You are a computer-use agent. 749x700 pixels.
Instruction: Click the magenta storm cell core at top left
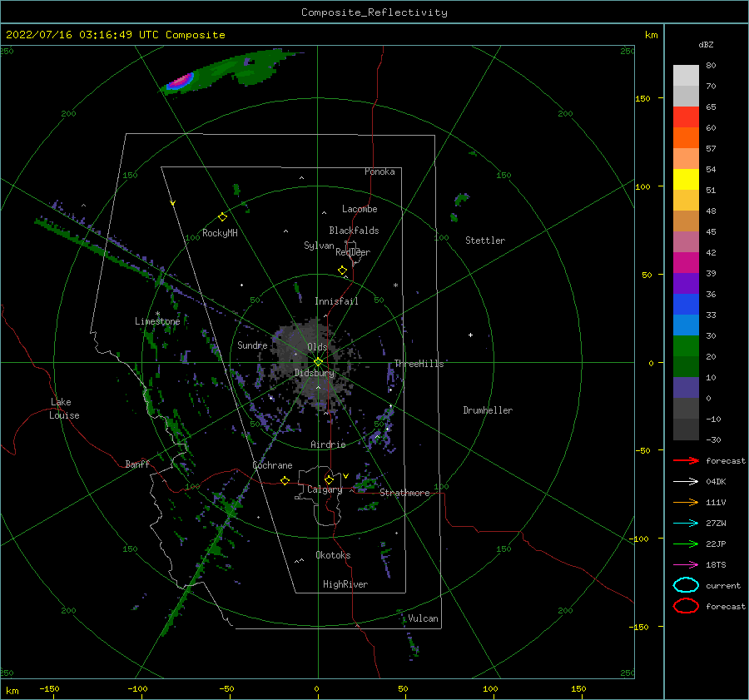click(x=180, y=81)
